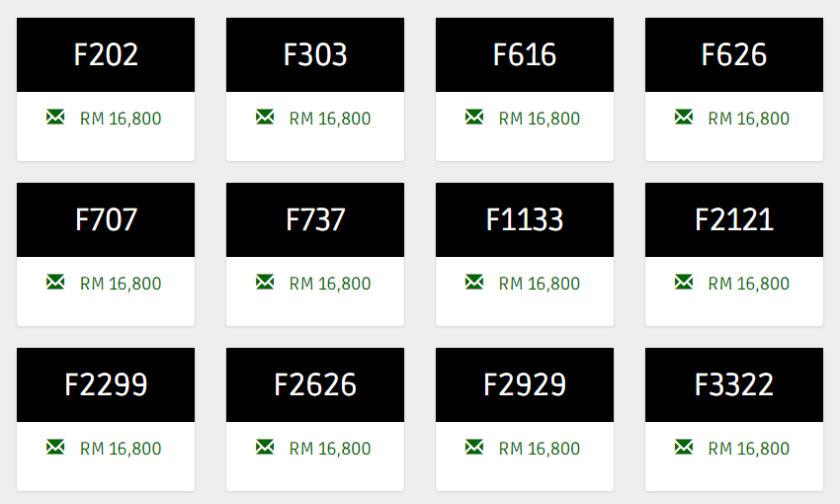The height and width of the screenshot is (504, 840).
Task: Select the F737 number plate banner
Action: (x=315, y=219)
